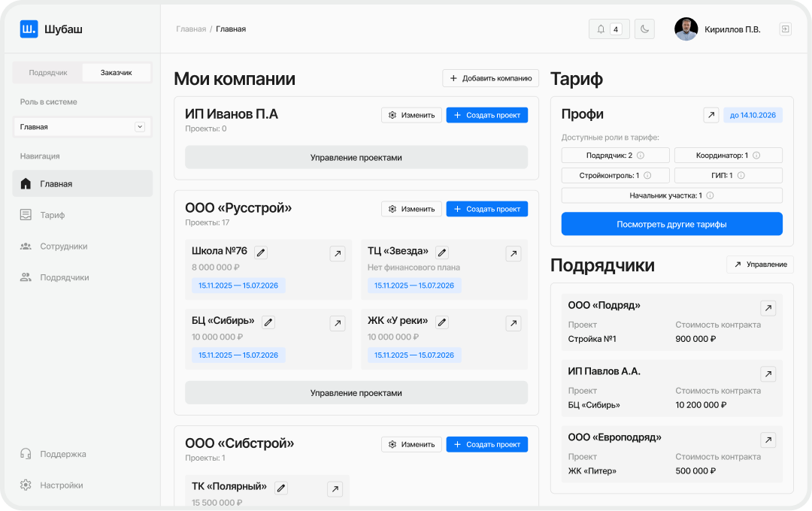Open «ТЦ «Звезда»» via its arrow icon
Screen dimensions: 812x511
click(x=514, y=253)
